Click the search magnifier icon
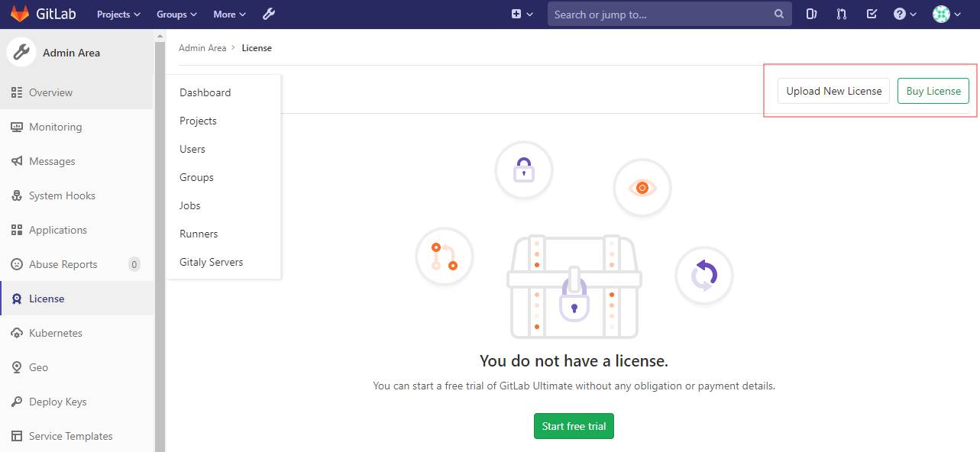 778,14
